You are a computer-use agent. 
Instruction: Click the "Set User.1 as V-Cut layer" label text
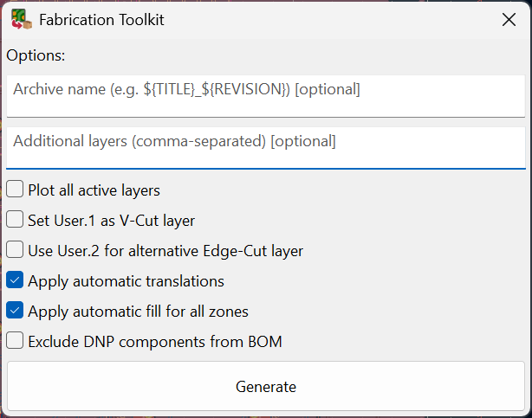tap(111, 221)
